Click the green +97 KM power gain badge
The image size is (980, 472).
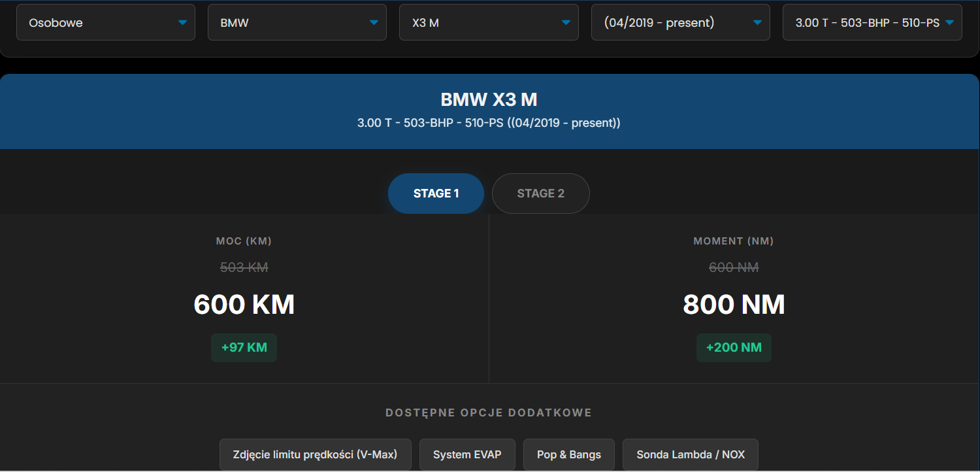tap(244, 347)
